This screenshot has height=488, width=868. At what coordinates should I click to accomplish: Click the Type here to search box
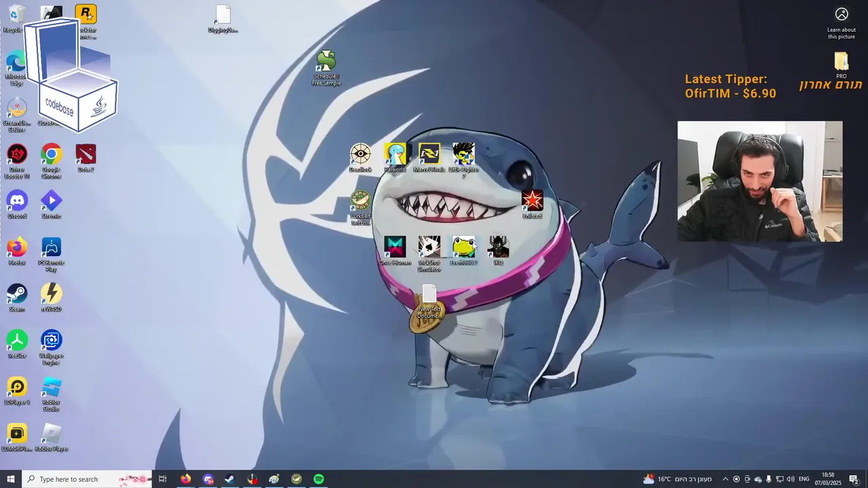click(87, 479)
